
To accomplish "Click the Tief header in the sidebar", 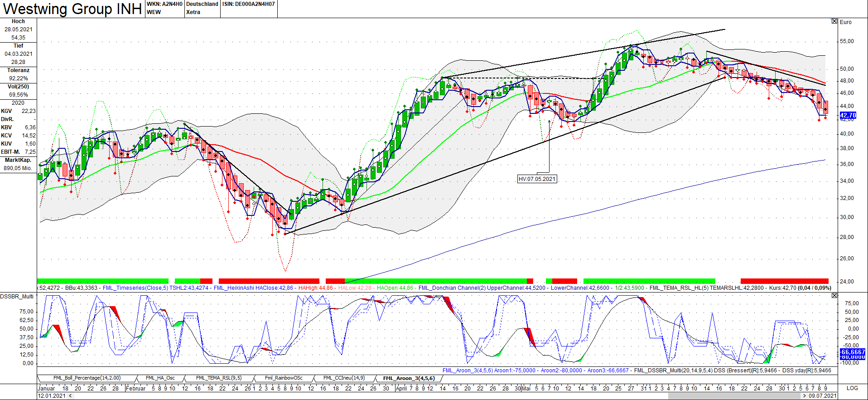I will coord(18,46).
